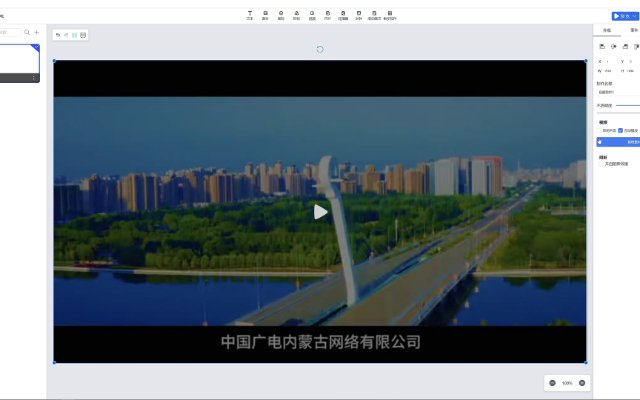Open the dropdown arrow on the blue top-right button
This screenshot has height=400, width=640.
click(x=634, y=16)
